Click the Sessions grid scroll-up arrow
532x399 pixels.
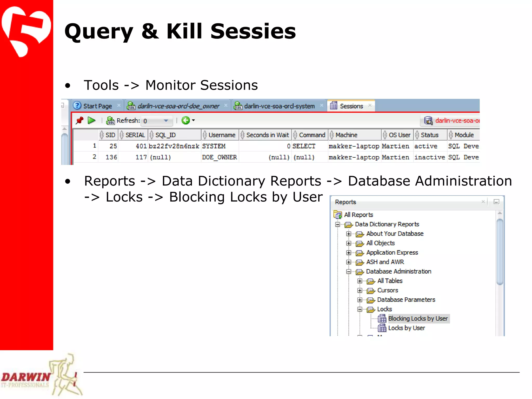coord(65,129)
